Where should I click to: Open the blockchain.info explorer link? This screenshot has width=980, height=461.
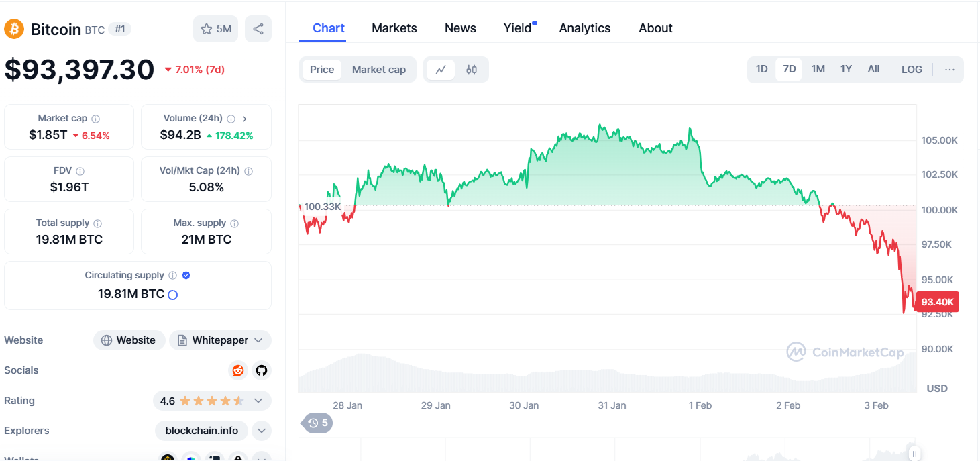click(x=201, y=431)
